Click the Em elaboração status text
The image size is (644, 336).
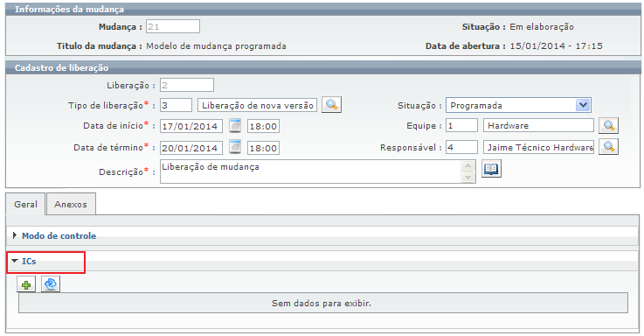pos(541,27)
